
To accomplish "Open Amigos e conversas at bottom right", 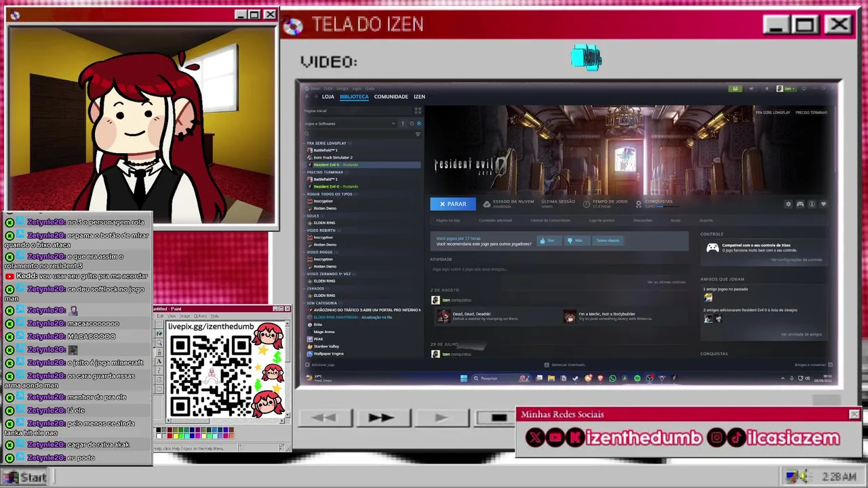I will pos(813,365).
